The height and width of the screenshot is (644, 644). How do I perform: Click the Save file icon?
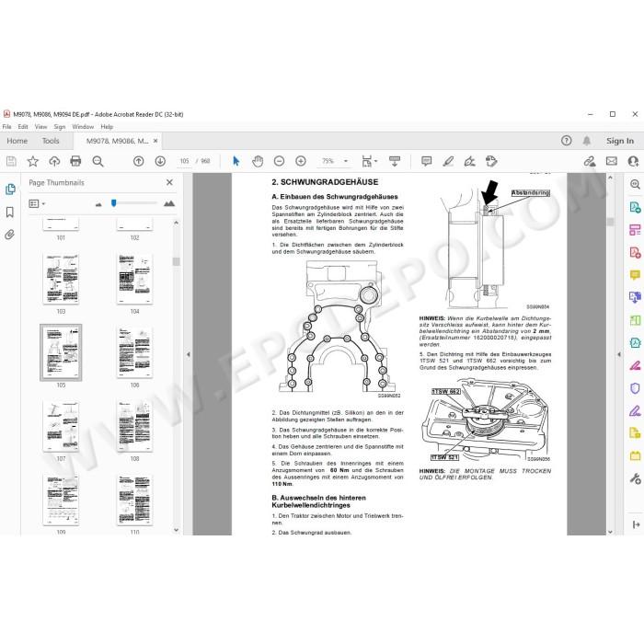tap(11, 161)
